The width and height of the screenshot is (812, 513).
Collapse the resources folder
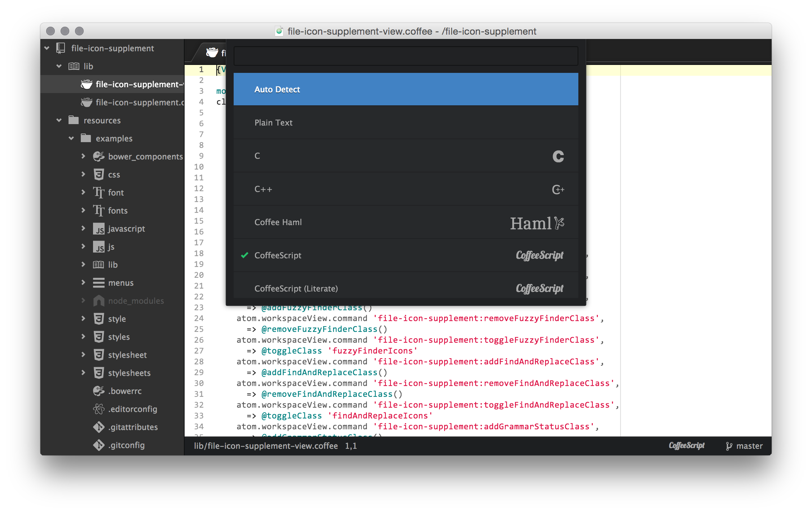click(59, 120)
